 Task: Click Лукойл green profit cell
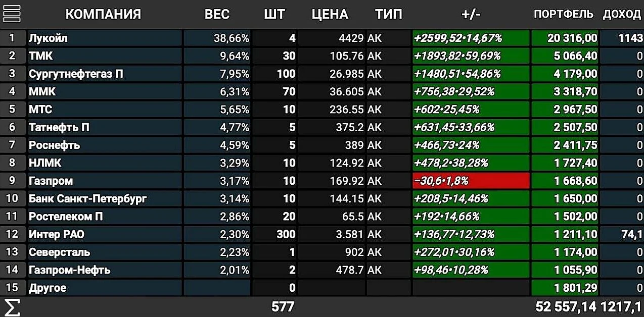pos(471,38)
